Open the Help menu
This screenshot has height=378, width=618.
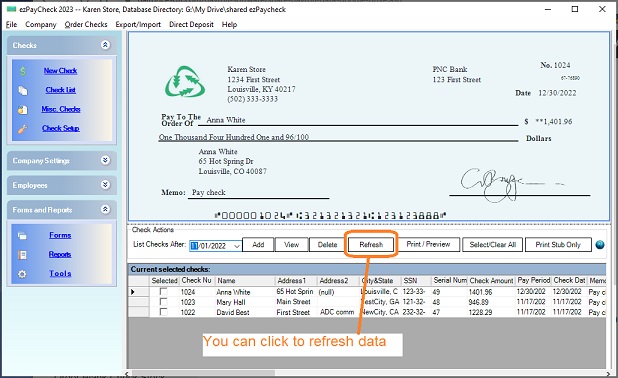point(229,24)
